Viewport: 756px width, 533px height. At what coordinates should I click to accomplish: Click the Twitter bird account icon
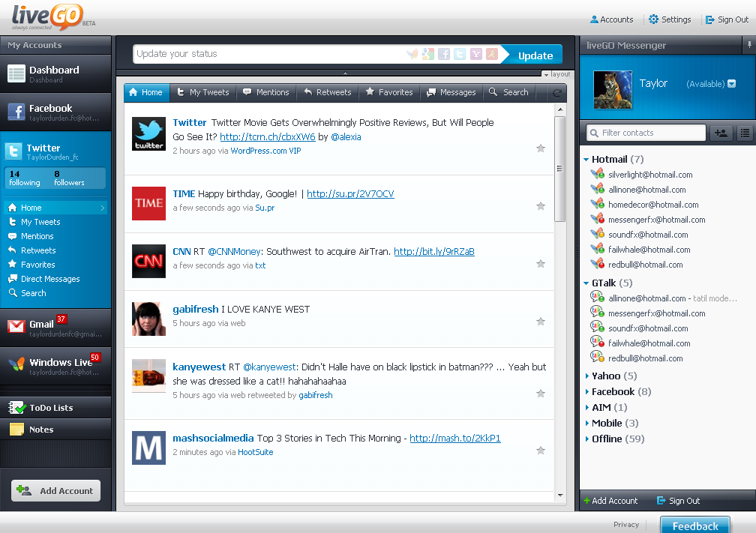pyautogui.click(x=13, y=151)
